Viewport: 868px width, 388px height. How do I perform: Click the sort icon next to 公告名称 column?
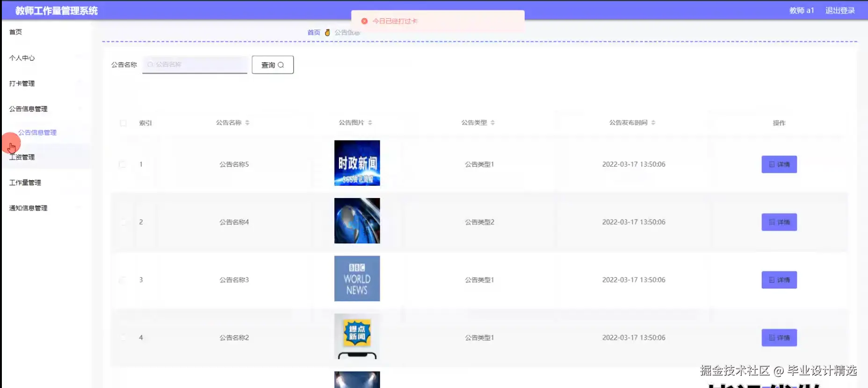click(x=247, y=123)
